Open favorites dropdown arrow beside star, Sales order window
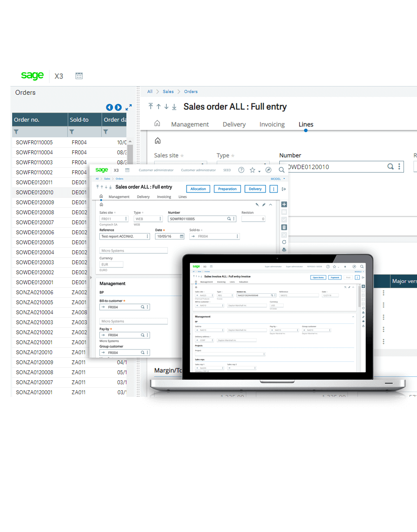The width and height of the screenshot is (417, 532). pyautogui.click(x=259, y=171)
